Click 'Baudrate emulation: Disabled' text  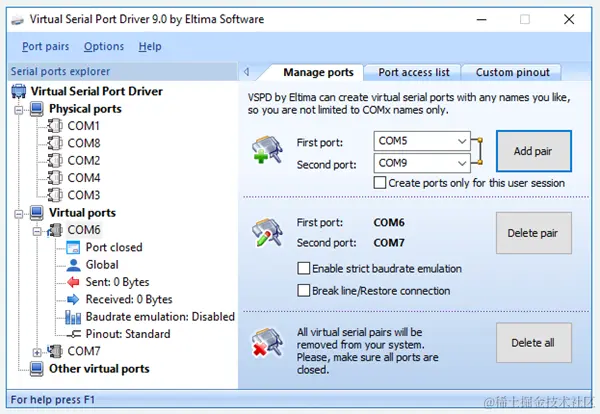pyautogui.click(x=160, y=317)
